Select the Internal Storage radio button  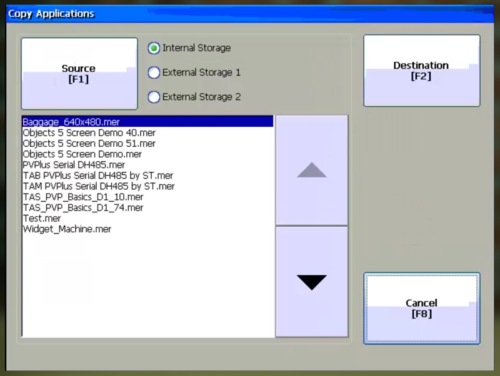[x=154, y=48]
